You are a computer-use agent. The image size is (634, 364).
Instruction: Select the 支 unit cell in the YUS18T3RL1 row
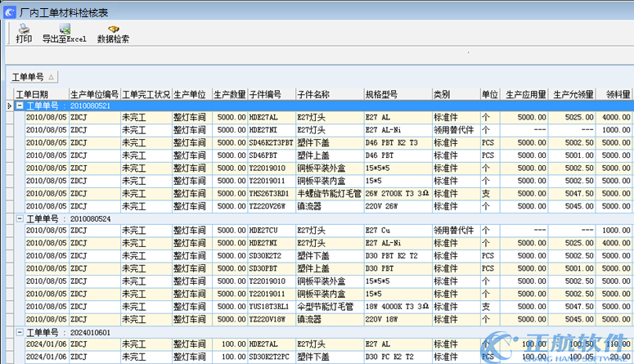490,307
